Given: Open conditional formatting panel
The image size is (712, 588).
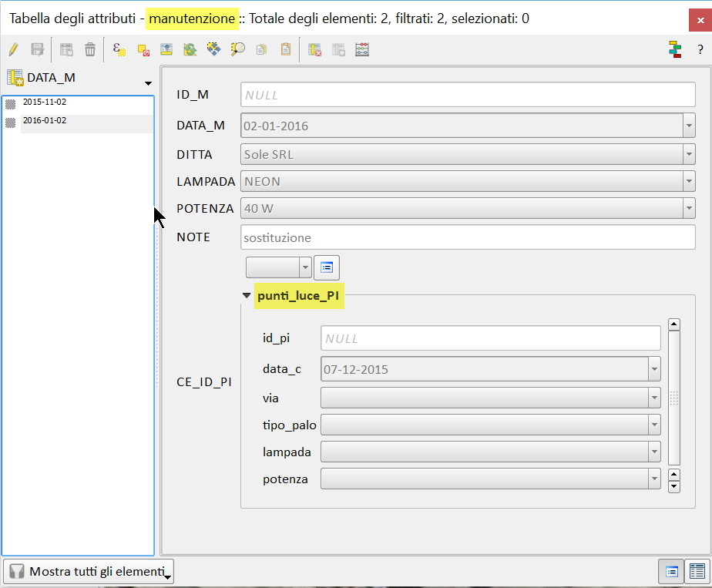Looking at the screenshot, I should point(676,50).
